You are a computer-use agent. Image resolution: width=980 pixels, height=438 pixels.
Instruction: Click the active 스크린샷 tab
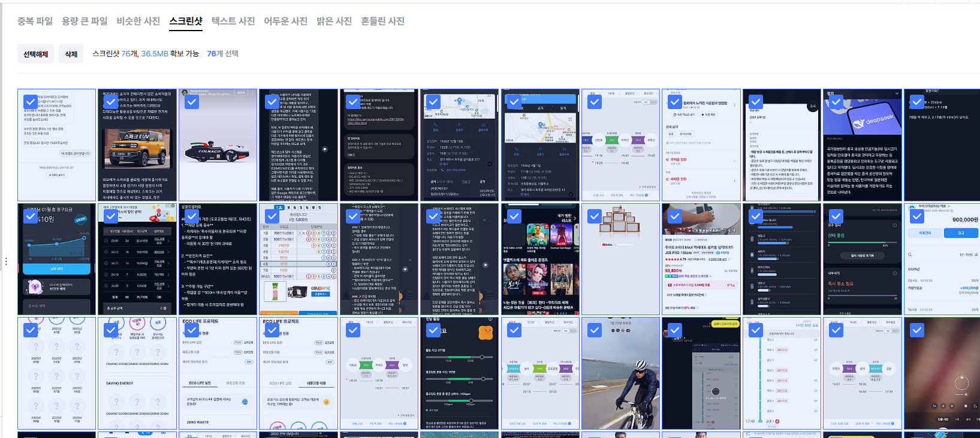(x=186, y=21)
